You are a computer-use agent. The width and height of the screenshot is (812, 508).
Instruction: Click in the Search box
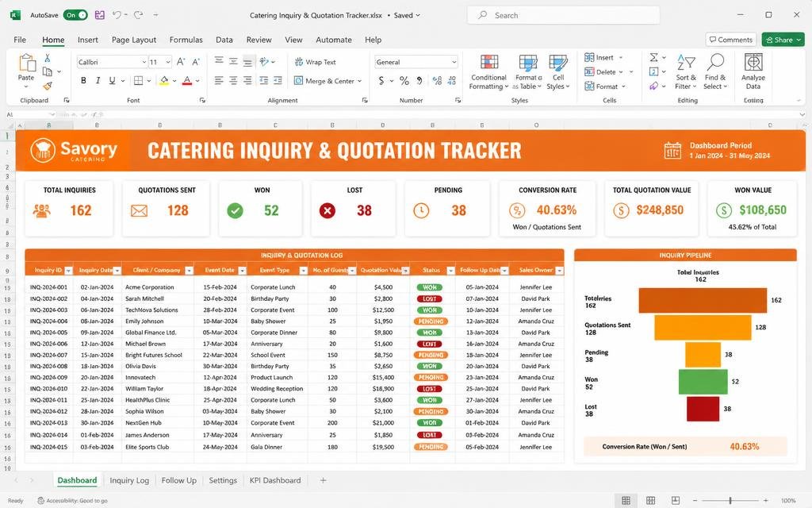click(x=564, y=15)
